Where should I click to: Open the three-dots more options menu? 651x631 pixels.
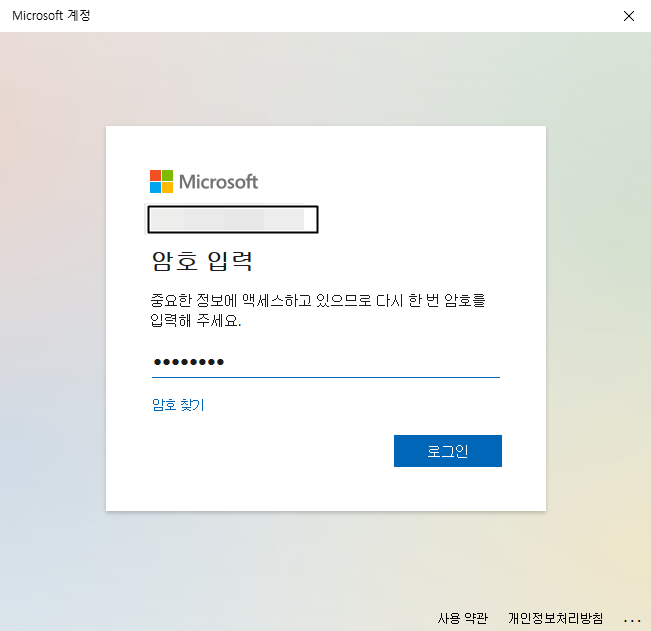pyautogui.click(x=632, y=621)
